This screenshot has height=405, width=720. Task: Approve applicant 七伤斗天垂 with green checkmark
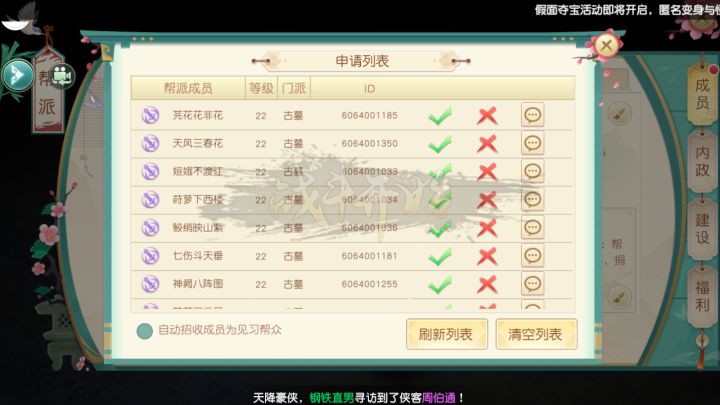pyautogui.click(x=440, y=256)
